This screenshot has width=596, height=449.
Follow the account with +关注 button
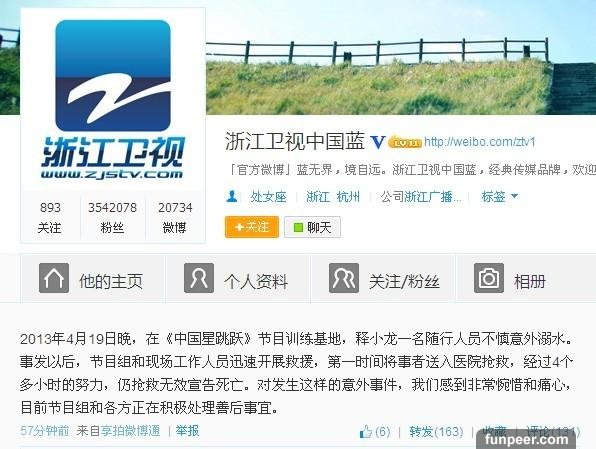pyautogui.click(x=252, y=227)
